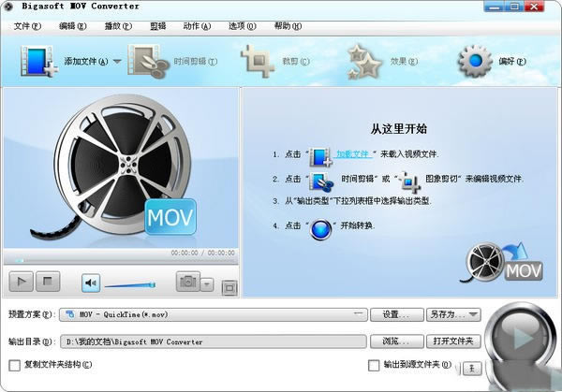This screenshot has height=392, width=562.
Task: Open the 文件 menu
Action: point(25,26)
